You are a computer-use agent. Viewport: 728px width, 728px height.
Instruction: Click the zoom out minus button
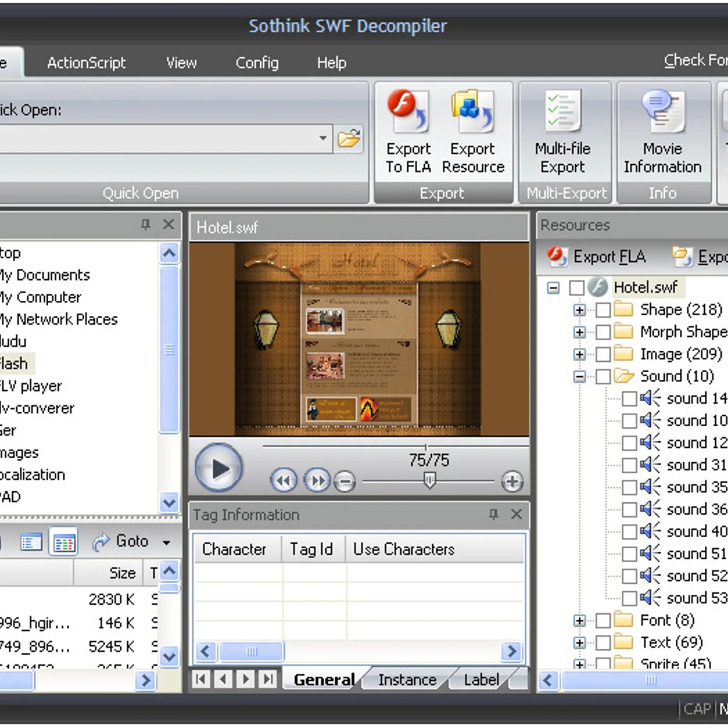[345, 481]
